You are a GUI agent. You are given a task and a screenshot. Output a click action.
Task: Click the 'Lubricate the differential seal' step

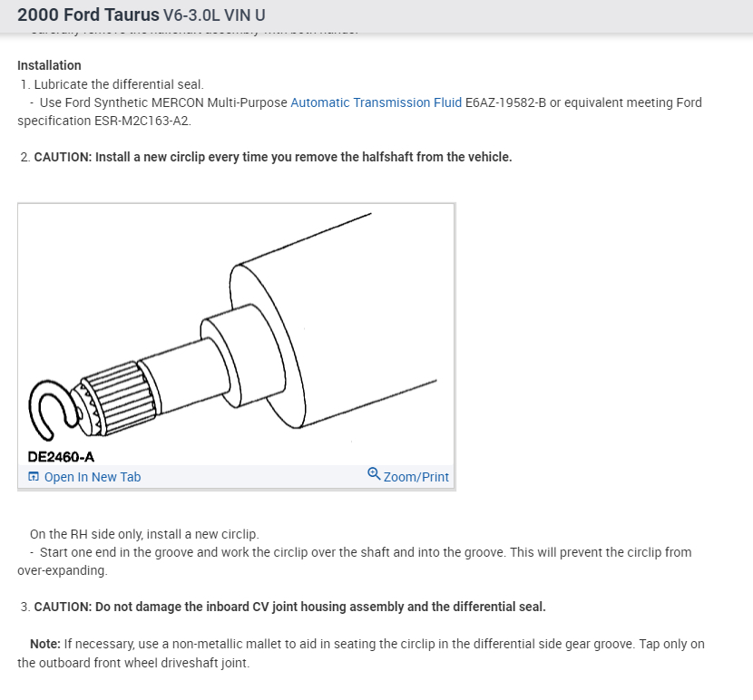118,84
